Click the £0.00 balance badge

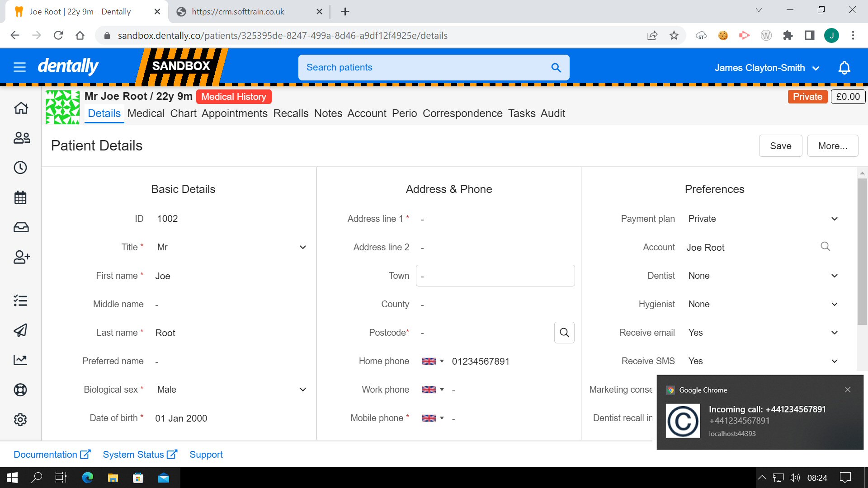coord(848,97)
